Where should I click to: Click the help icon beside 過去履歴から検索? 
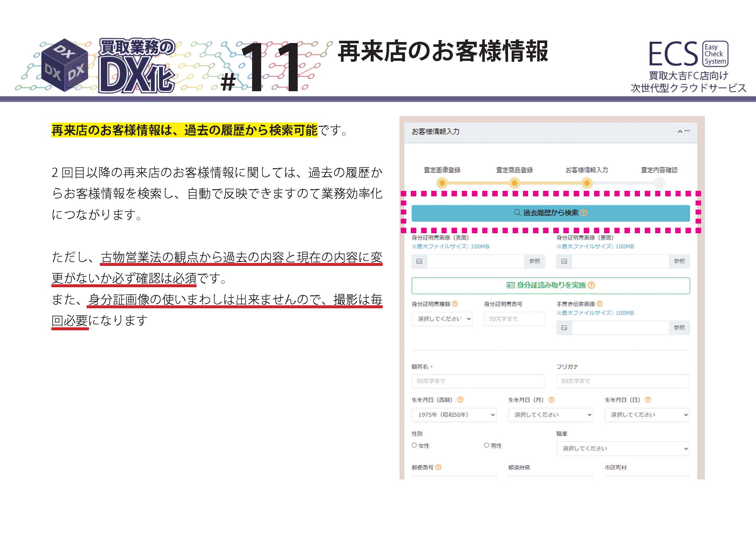click(584, 213)
